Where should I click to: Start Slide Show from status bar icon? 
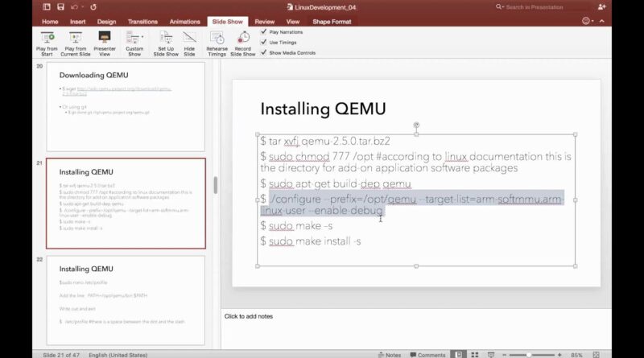491,355
